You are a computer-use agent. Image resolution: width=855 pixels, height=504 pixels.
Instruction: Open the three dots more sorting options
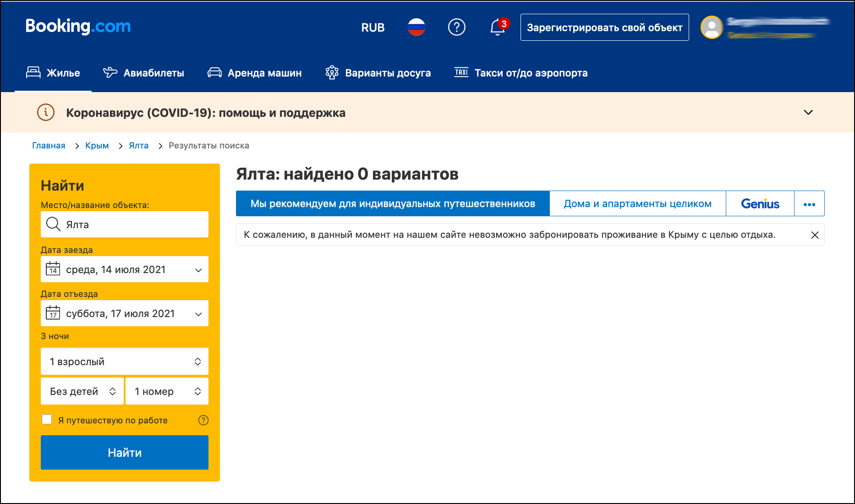[809, 204]
